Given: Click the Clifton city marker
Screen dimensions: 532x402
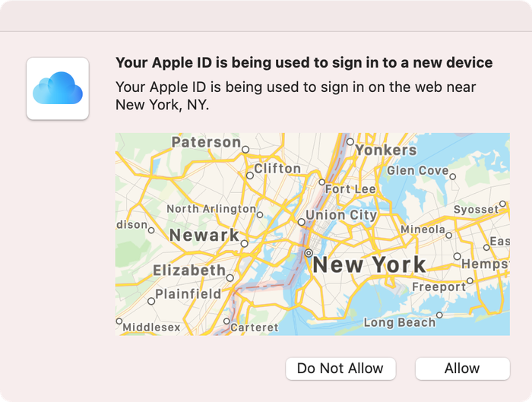Looking at the screenshot, I should tap(250, 176).
